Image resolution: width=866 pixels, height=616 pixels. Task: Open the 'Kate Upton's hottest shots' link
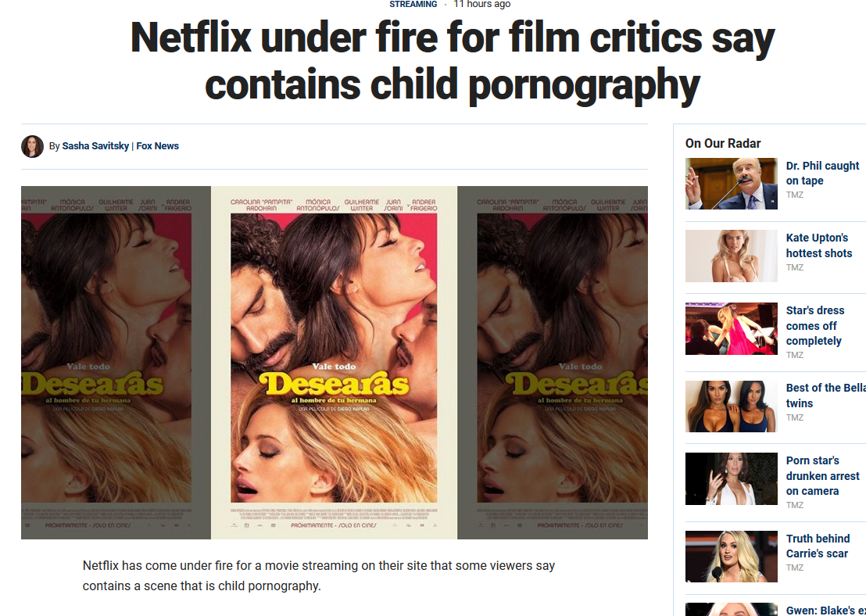[x=819, y=245]
